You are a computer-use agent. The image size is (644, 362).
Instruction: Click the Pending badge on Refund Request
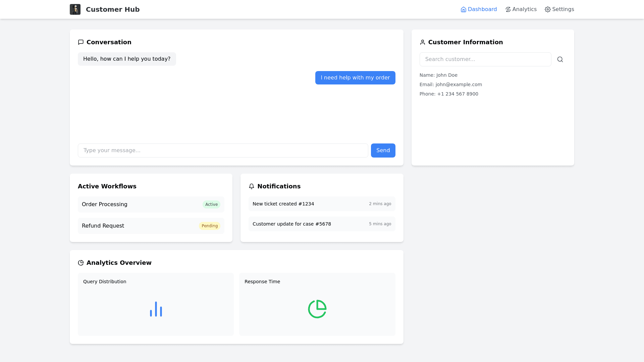coord(210,226)
